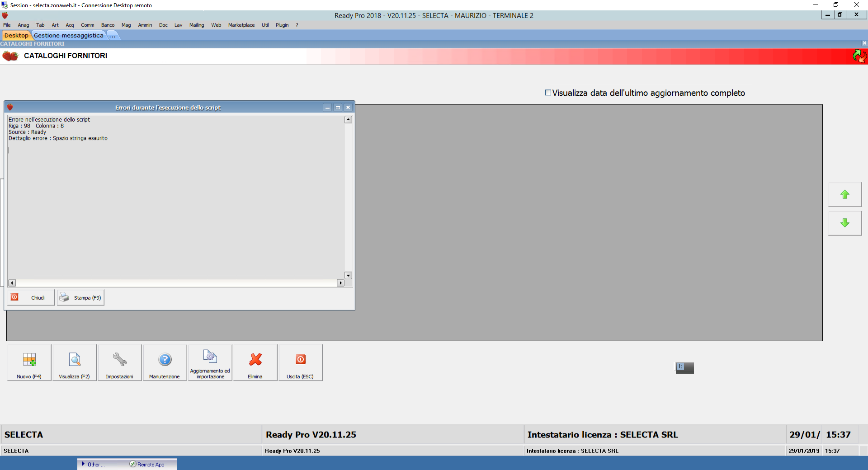Click the Elimina red X button
Viewport: 868px width, 470px height.
coord(255,363)
